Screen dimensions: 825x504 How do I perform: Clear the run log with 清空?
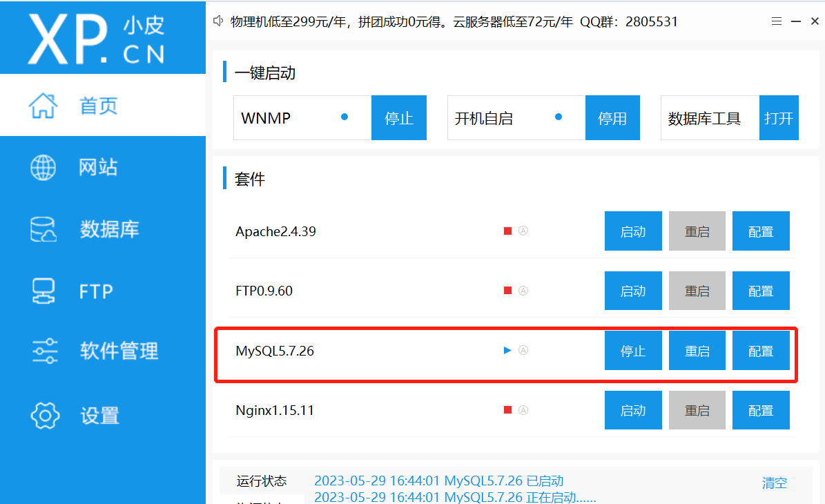[775, 483]
